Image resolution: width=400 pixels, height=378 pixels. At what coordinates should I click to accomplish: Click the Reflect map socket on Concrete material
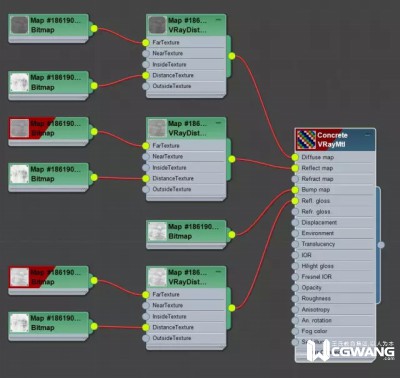click(x=295, y=168)
